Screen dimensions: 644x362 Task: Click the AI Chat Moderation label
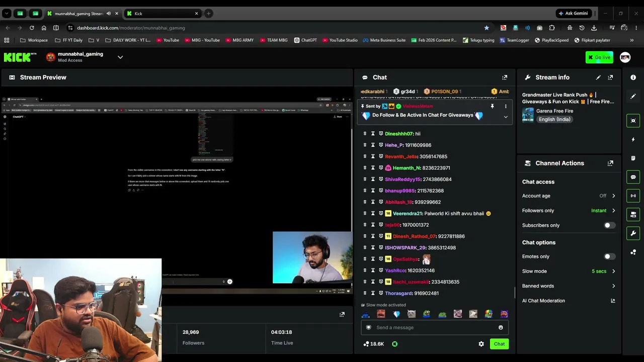pos(543,301)
